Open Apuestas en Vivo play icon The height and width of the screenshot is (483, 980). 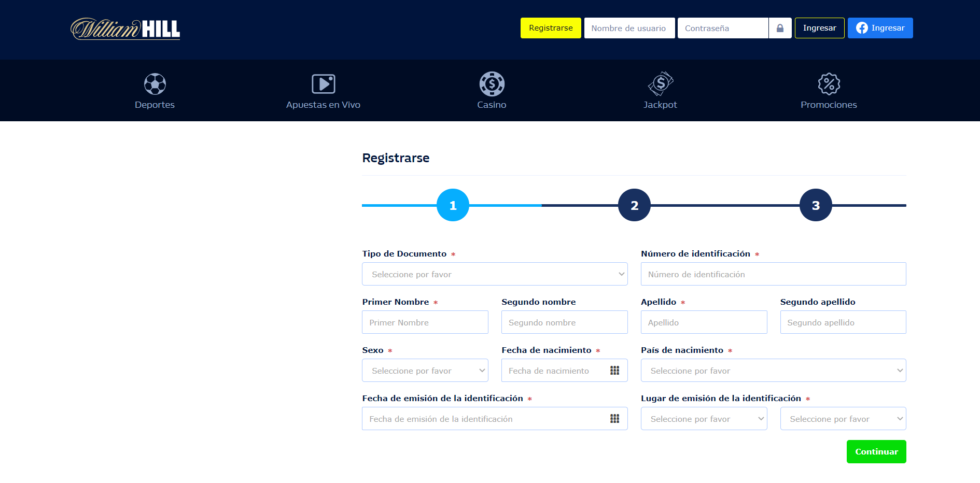(324, 84)
